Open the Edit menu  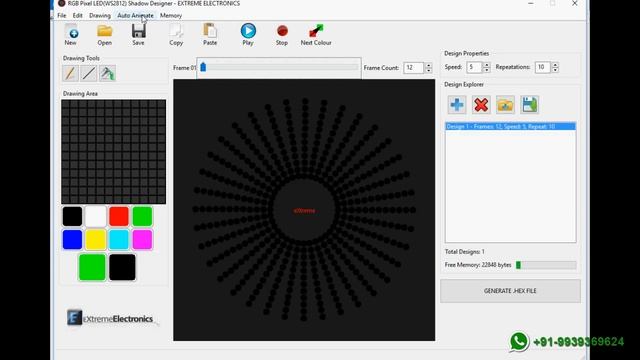(78, 16)
